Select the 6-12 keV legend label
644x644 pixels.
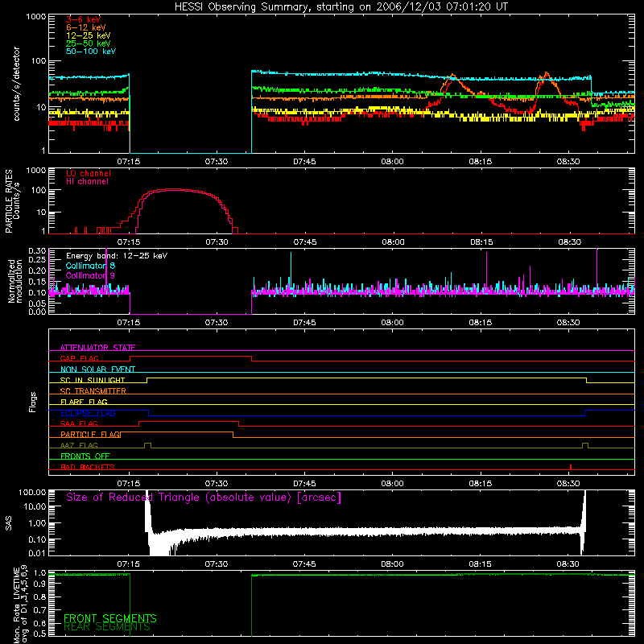pos(86,27)
